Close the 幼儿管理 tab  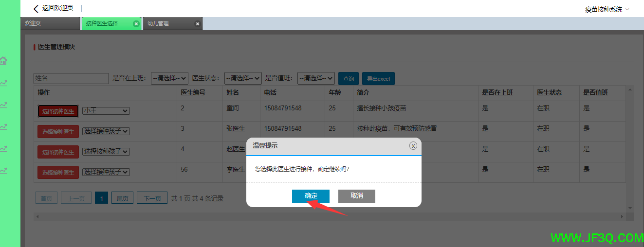point(197,23)
